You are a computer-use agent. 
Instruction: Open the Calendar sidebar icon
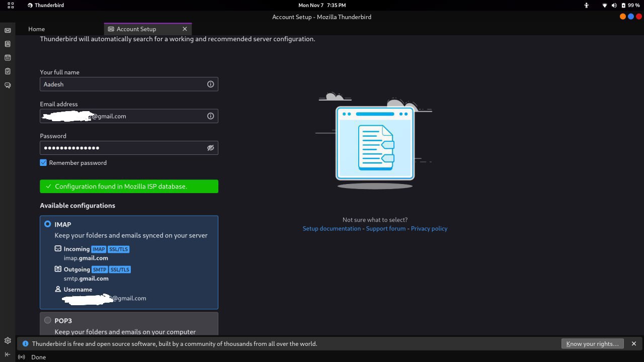(x=7, y=57)
